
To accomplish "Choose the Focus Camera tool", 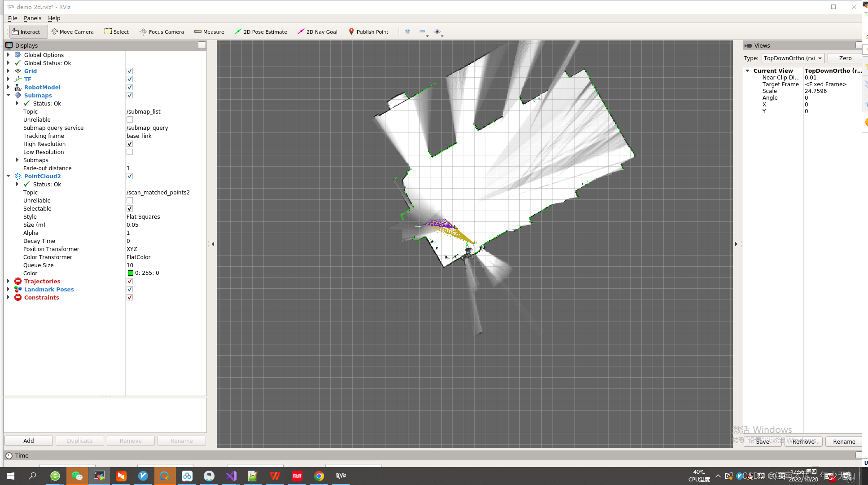I will point(162,32).
